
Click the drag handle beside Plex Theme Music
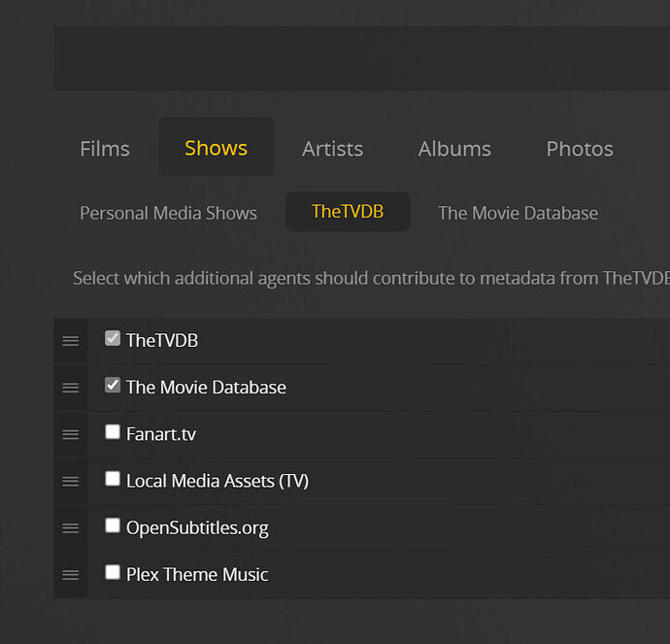pyautogui.click(x=71, y=575)
